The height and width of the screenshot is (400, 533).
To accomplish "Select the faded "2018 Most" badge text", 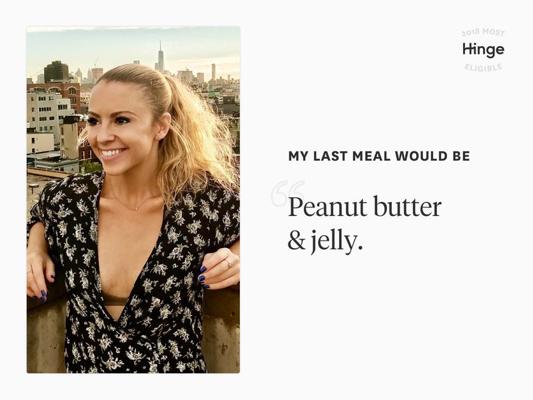I will coord(483,32).
